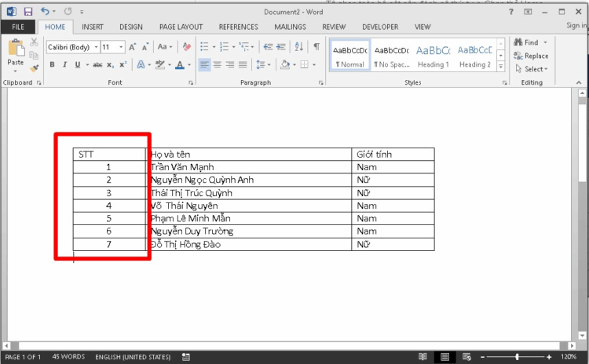Apply Center alignment to the text
Viewport: 589px width, 364px height.
tap(218, 65)
